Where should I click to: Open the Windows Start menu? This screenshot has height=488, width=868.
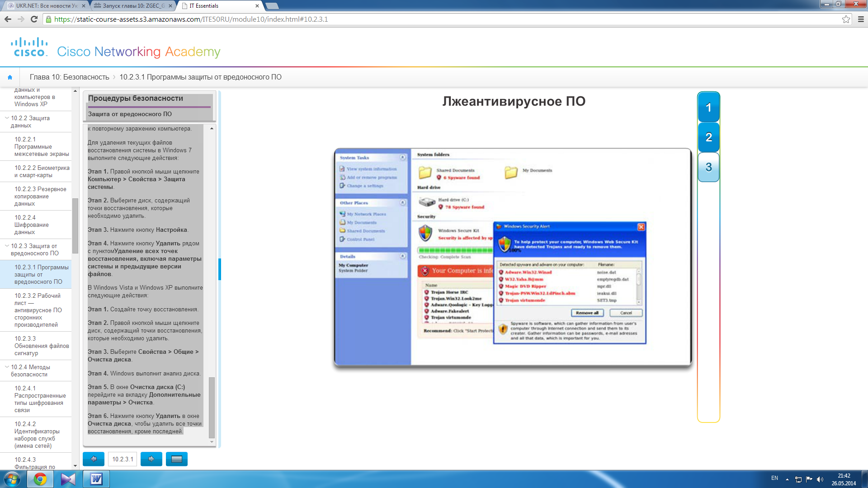[x=12, y=479]
